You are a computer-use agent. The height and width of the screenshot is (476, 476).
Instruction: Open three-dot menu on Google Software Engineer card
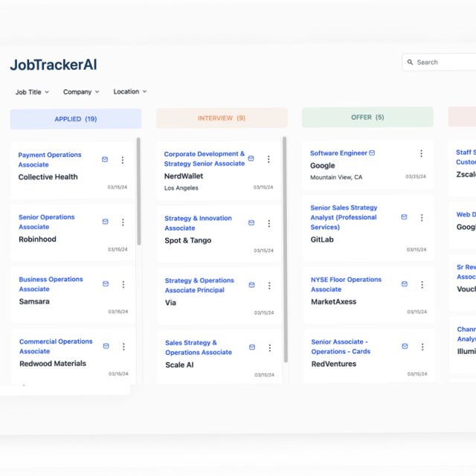click(422, 153)
